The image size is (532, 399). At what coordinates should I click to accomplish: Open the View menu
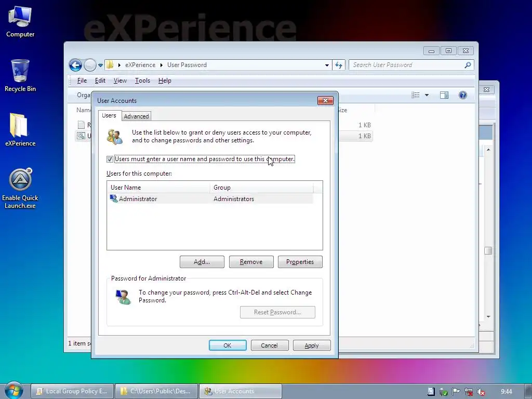point(120,81)
